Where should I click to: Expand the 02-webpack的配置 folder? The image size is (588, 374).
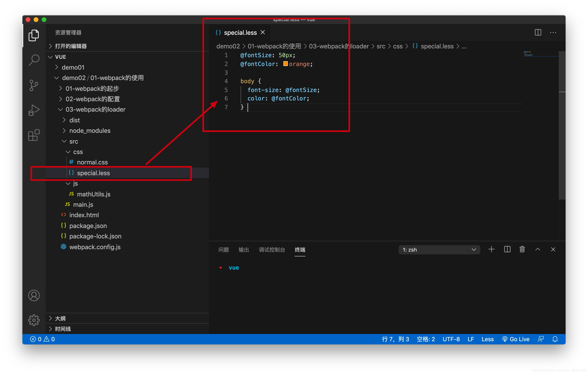click(x=127, y=99)
